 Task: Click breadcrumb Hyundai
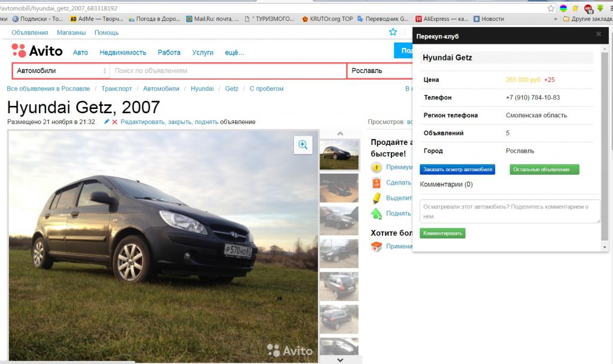tap(202, 89)
